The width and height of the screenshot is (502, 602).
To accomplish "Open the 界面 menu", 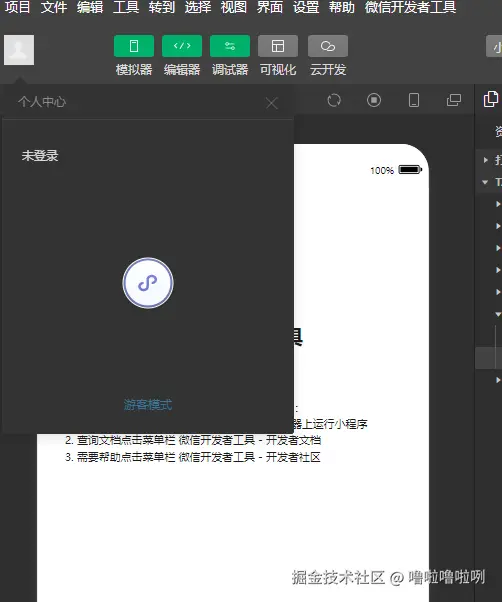I will tap(270, 7).
